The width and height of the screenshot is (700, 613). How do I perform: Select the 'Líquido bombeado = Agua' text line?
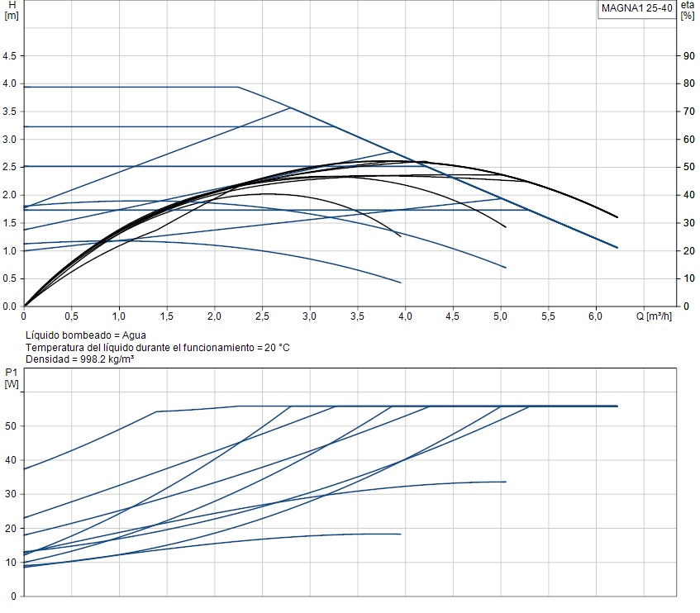tap(86, 335)
